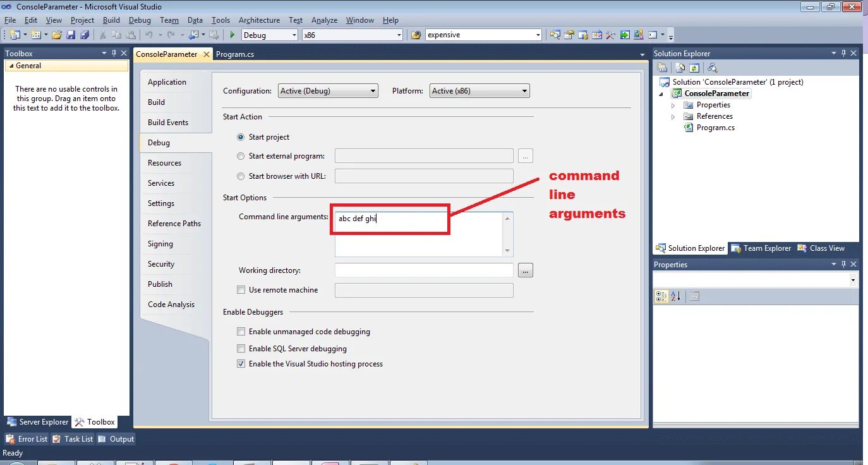Show the Task List panel
The width and height of the screenshot is (868, 465).
(x=73, y=439)
